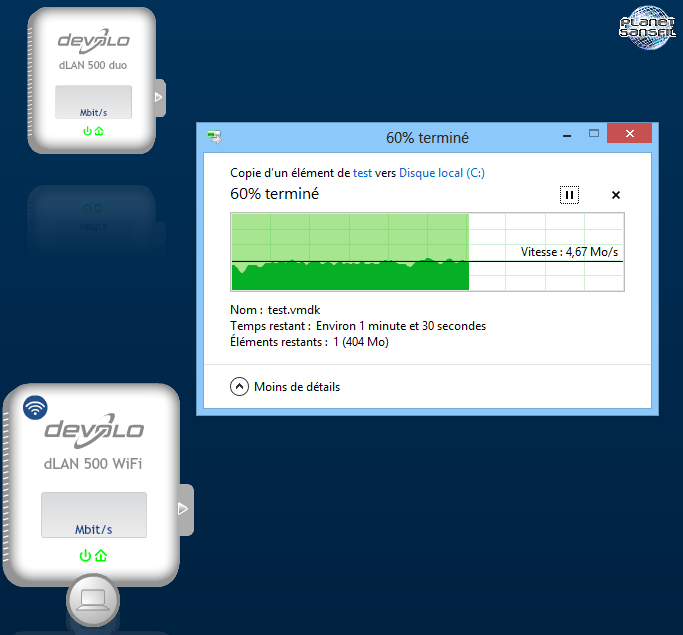The image size is (683, 635).
Task: Click the Mbit/s display on dLAN 500 duo
Action: coord(93,102)
